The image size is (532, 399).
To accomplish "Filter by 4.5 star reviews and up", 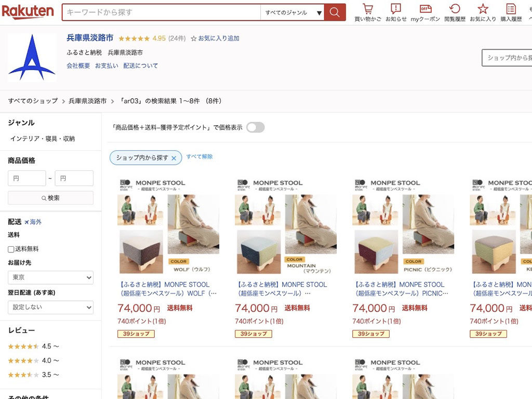I will [x=33, y=347].
